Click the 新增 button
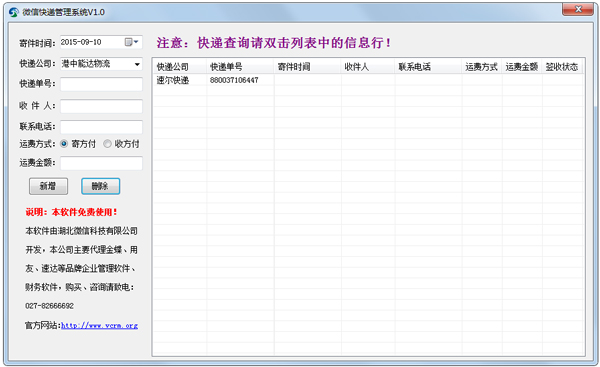The height and width of the screenshot is (367, 600). (x=48, y=186)
